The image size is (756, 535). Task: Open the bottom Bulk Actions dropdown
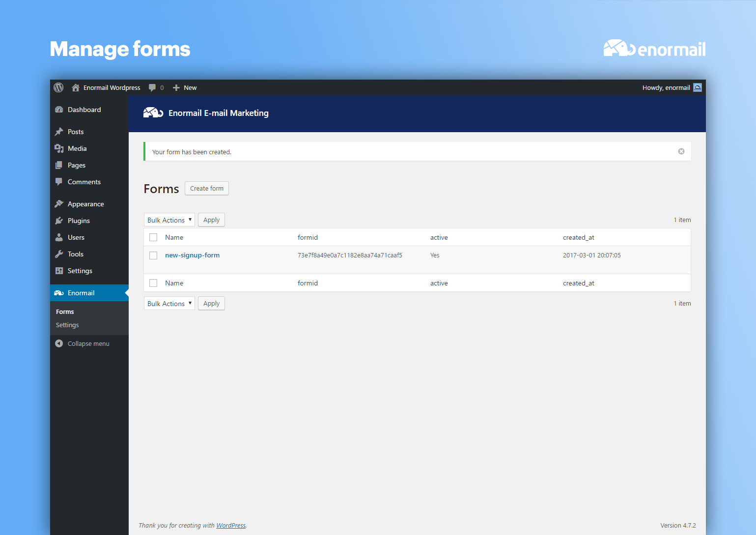point(169,304)
